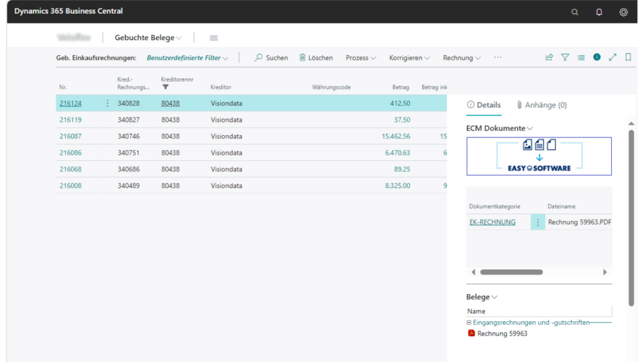Sort by the Kreditor column header
Image resolution: width=644 pixels, height=362 pixels.
pyautogui.click(x=221, y=87)
